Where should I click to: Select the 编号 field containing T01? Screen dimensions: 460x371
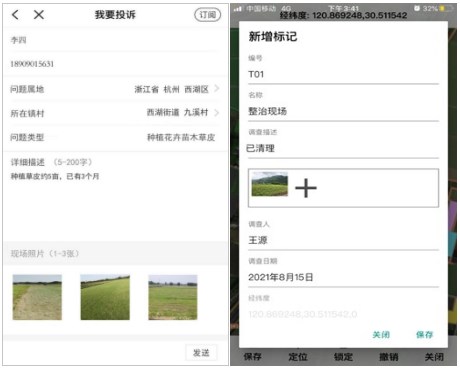[x=343, y=74]
